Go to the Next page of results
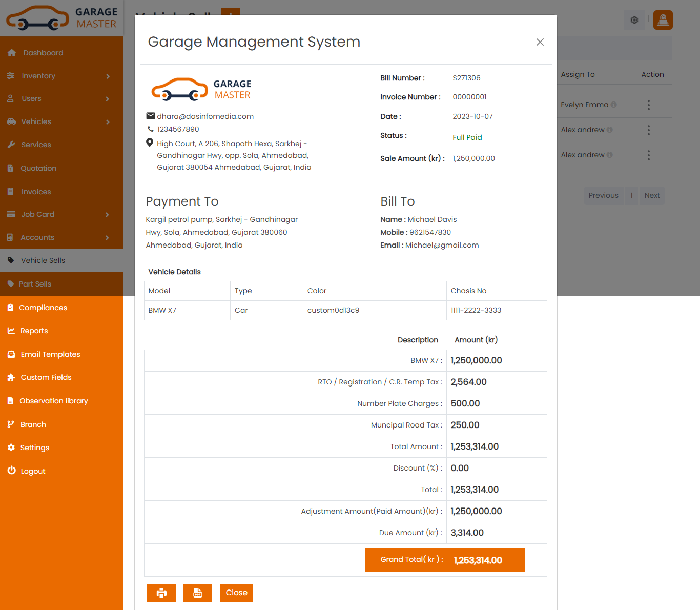 651,195
